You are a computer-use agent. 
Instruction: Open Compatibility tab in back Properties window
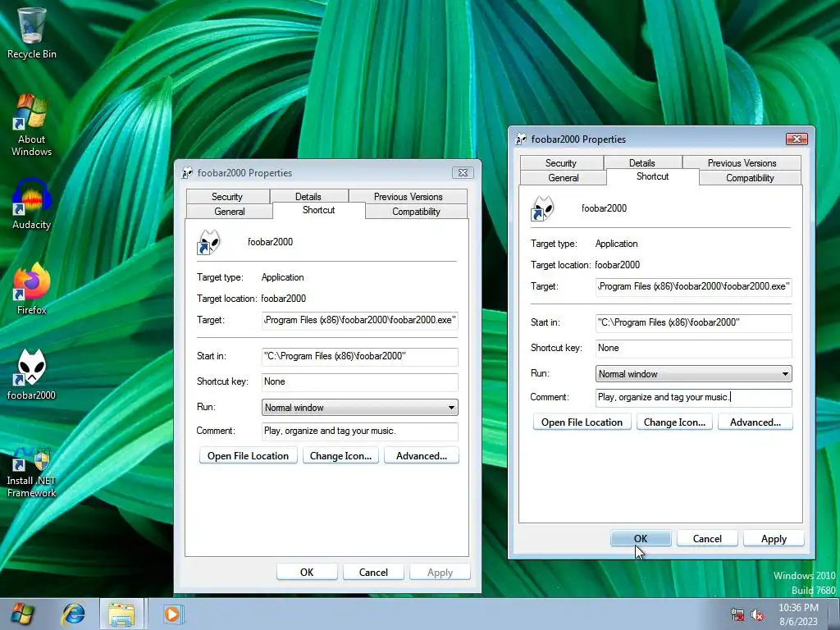(416, 212)
